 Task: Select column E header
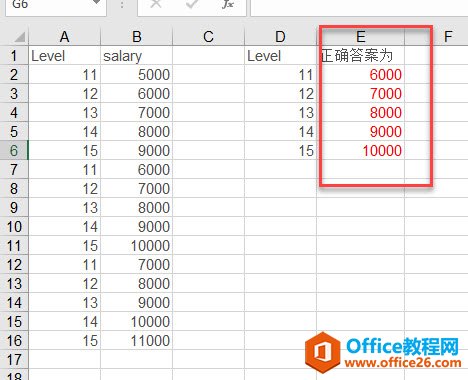point(361,36)
